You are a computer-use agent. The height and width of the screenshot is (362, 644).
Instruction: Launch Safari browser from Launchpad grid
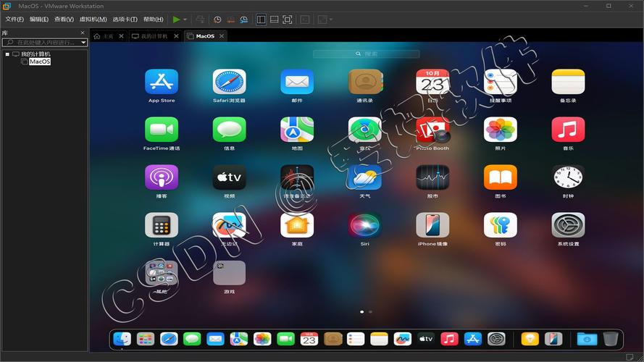coord(229,82)
